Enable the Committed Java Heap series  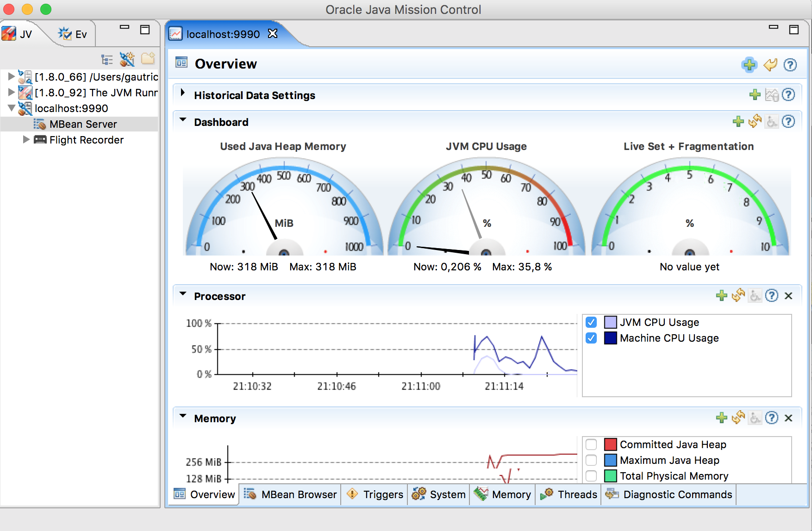(591, 444)
